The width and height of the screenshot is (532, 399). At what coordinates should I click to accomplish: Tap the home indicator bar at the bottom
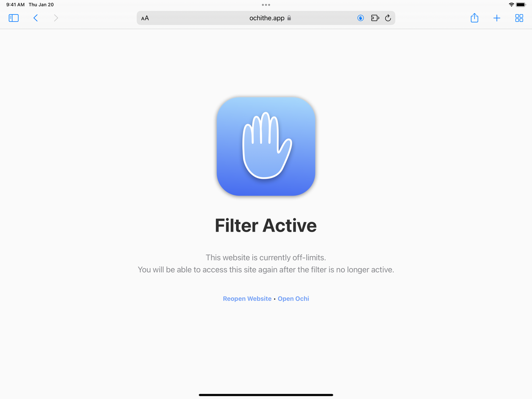(x=266, y=395)
